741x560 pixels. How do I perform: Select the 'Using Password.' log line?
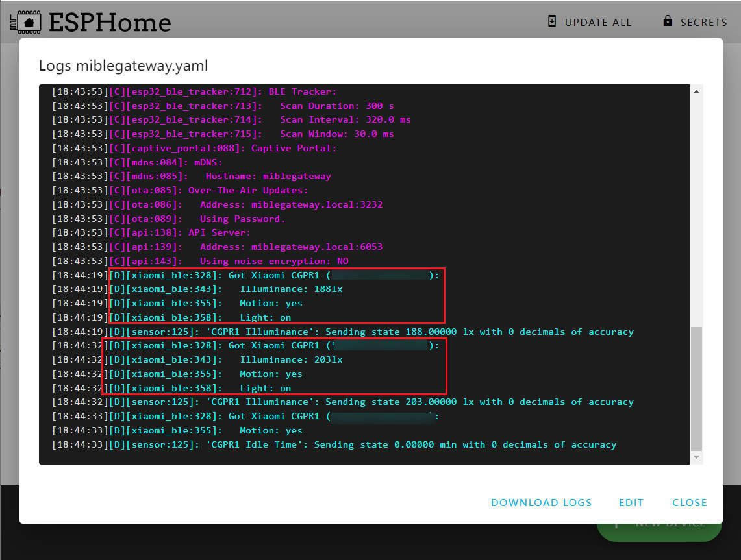point(168,219)
